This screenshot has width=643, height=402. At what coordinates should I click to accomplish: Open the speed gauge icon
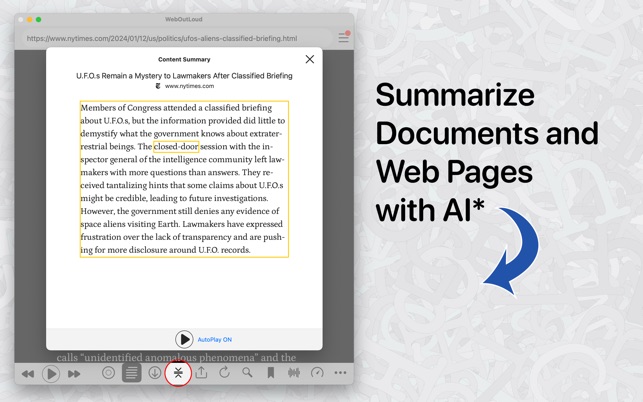317,372
